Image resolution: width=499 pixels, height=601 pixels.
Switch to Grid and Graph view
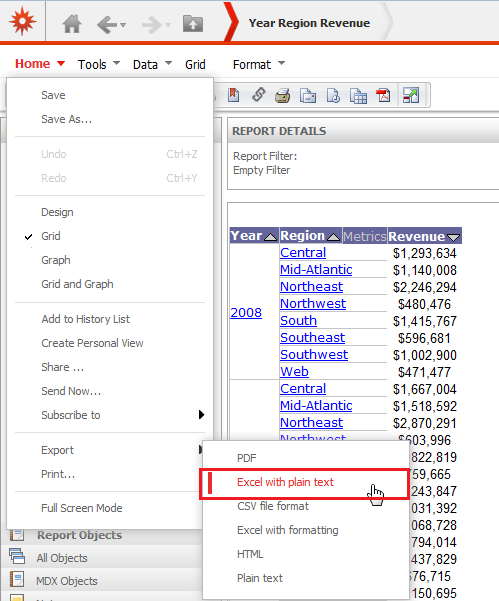pyautogui.click(x=77, y=284)
